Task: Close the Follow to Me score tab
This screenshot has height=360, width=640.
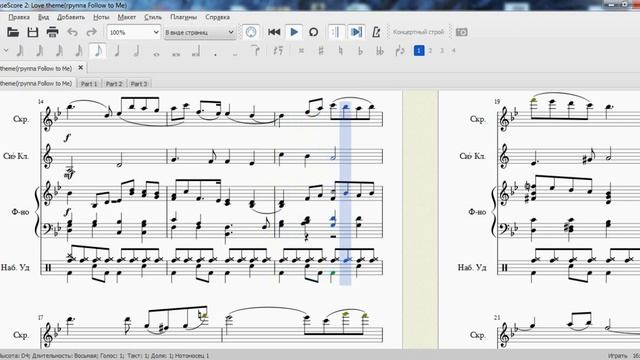Action: 80,68
